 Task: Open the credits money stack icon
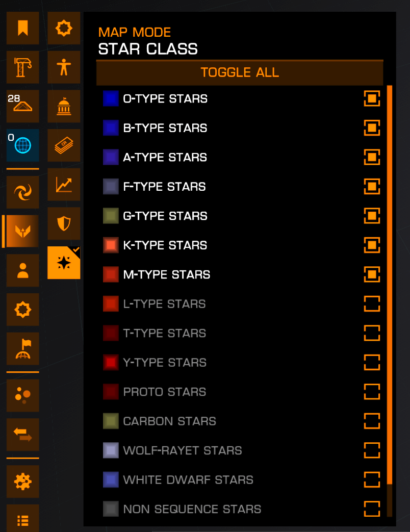(x=64, y=145)
